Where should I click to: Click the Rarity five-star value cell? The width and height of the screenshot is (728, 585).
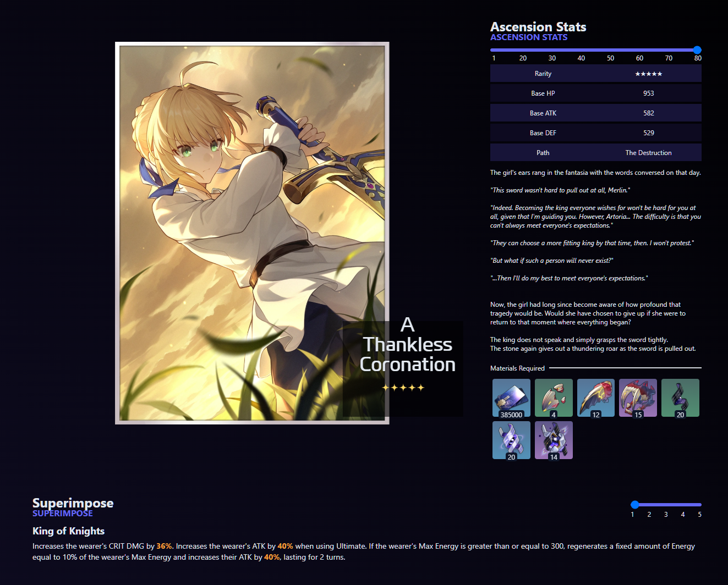649,74
